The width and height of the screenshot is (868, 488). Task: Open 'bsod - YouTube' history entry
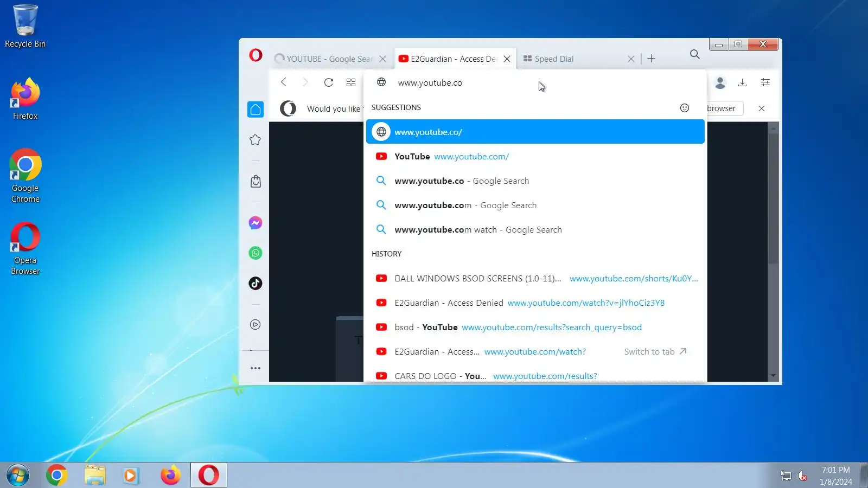[535, 328]
